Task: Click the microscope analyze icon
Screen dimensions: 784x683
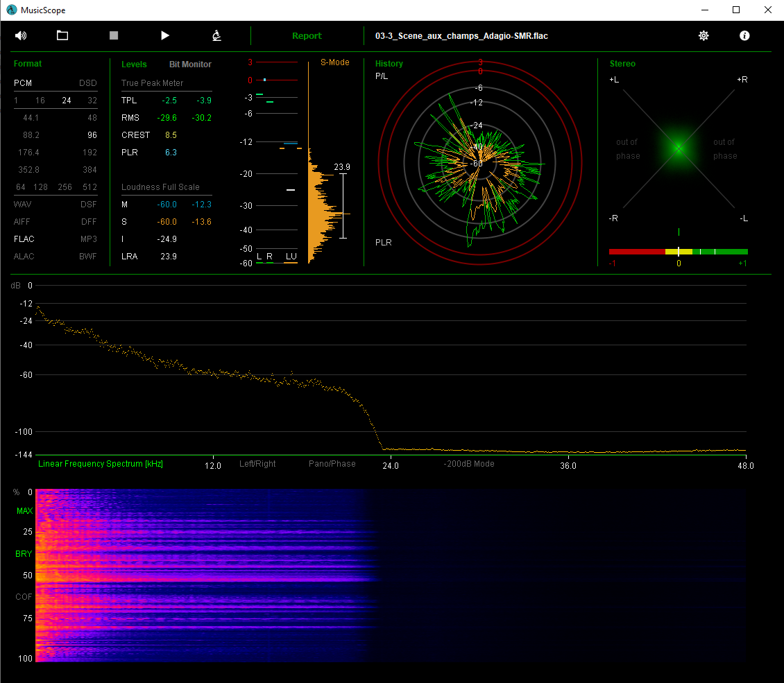Action: click(217, 35)
